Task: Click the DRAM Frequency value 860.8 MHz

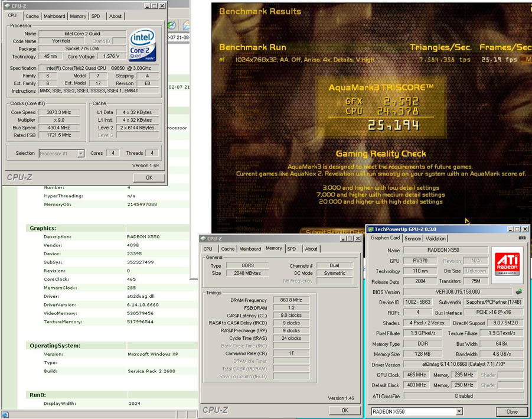Action: [291, 300]
